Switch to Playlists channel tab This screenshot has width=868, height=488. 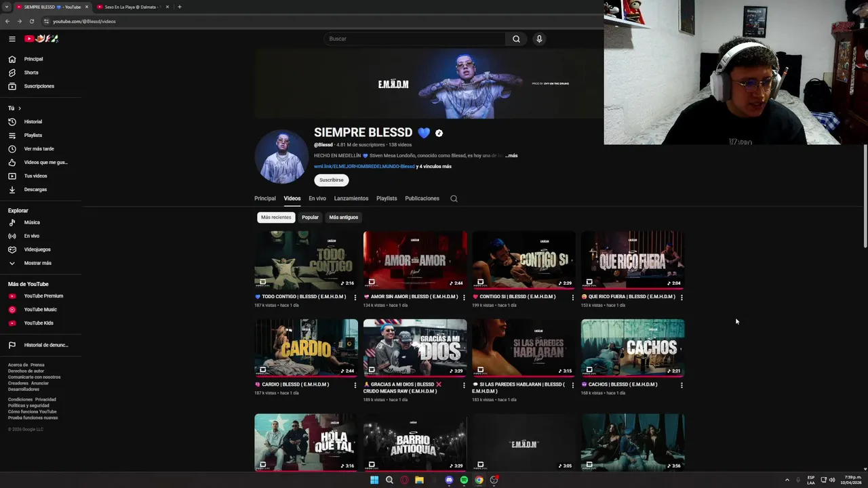[x=387, y=199]
